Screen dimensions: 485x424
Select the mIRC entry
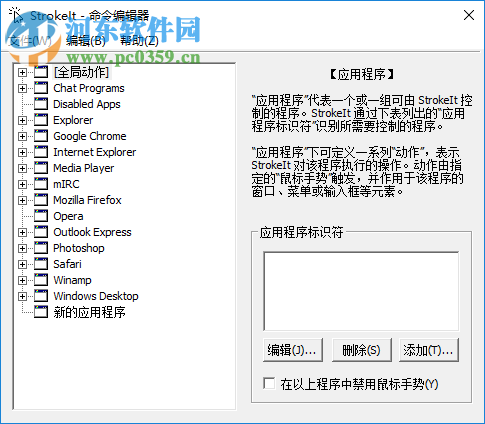pyautogui.click(x=66, y=184)
